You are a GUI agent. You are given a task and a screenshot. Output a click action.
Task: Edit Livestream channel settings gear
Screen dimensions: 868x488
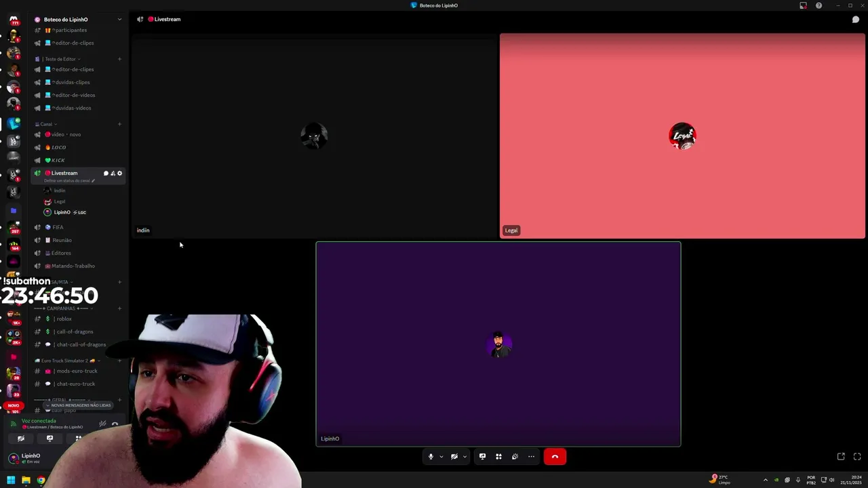(120, 174)
